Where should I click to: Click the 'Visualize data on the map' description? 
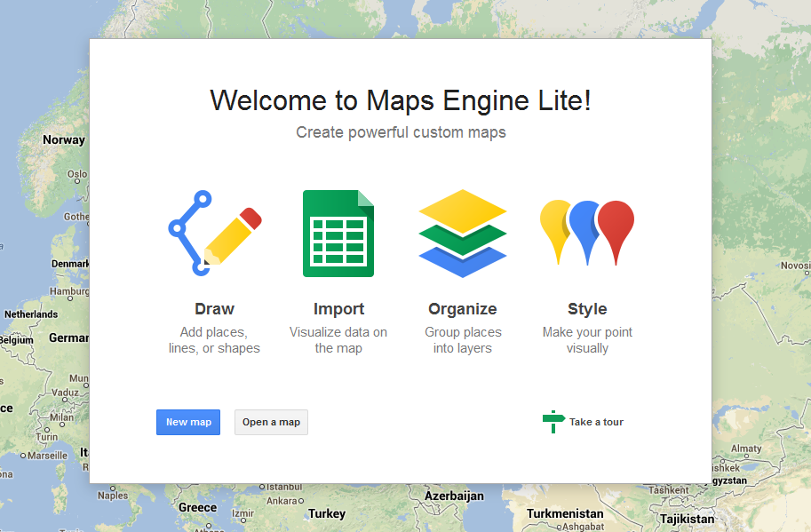coord(338,340)
